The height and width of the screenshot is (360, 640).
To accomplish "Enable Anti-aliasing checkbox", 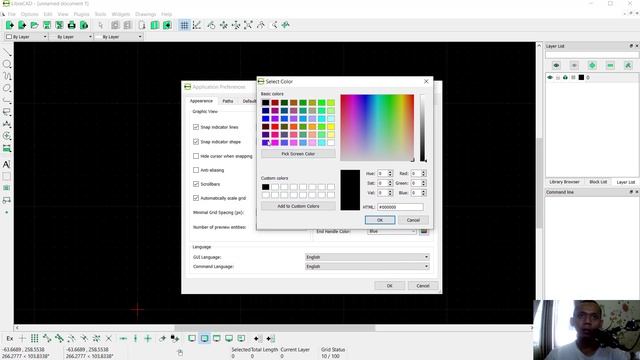I will (196, 170).
